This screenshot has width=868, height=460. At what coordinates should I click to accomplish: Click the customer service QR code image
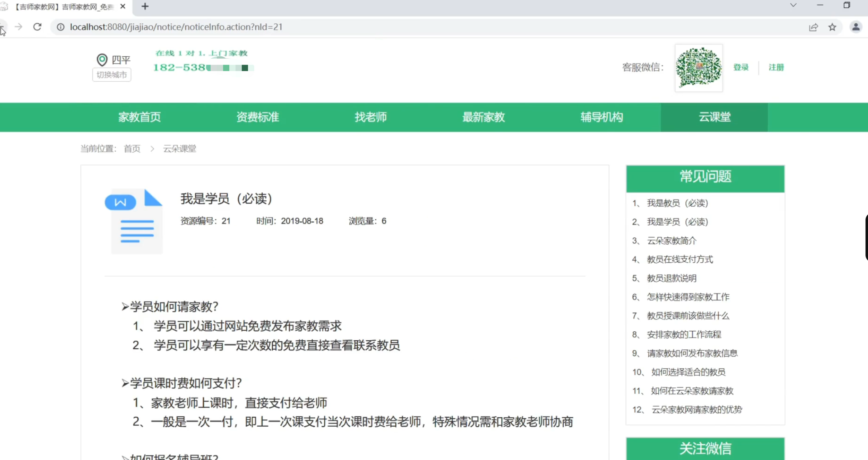click(x=699, y=68)
